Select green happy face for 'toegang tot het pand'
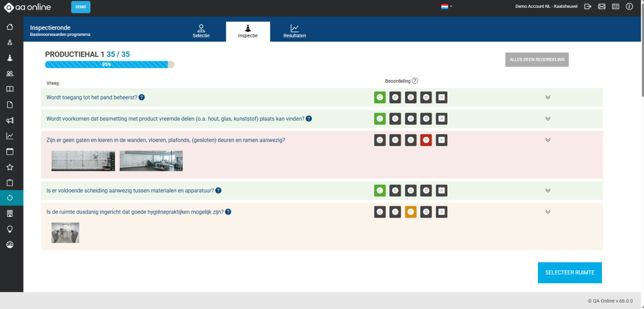Screen dimensions: 644x309 (x=380, y=97)
